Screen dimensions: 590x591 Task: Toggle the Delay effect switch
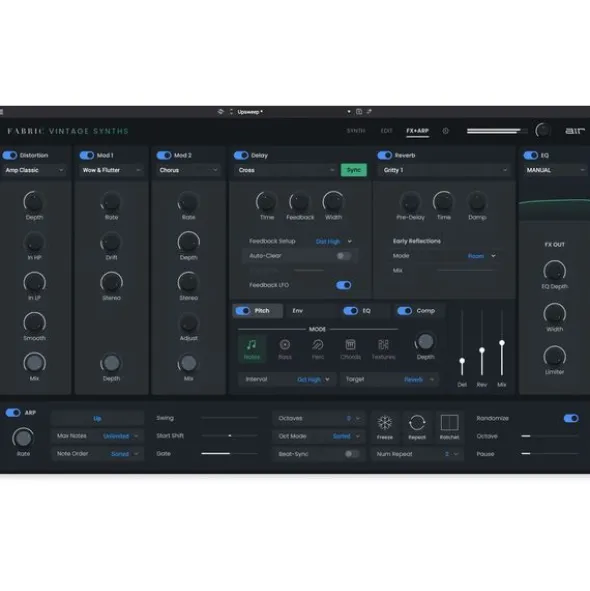point(241,155)
